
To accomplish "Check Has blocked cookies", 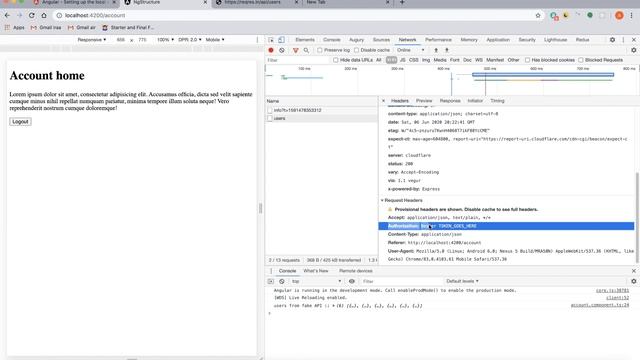I will pos(527,60).
